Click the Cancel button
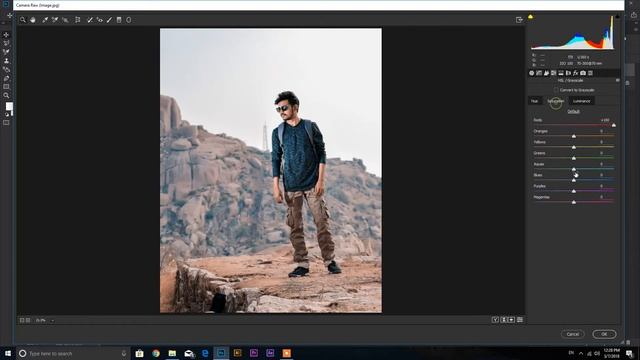 [x=573, y=334]
